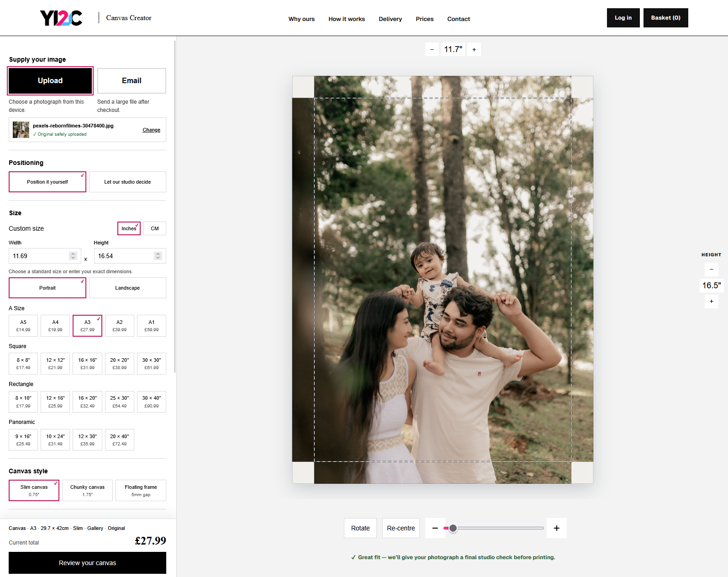Switch units to CM
The image size is (728, 577).
pos(155,228)
